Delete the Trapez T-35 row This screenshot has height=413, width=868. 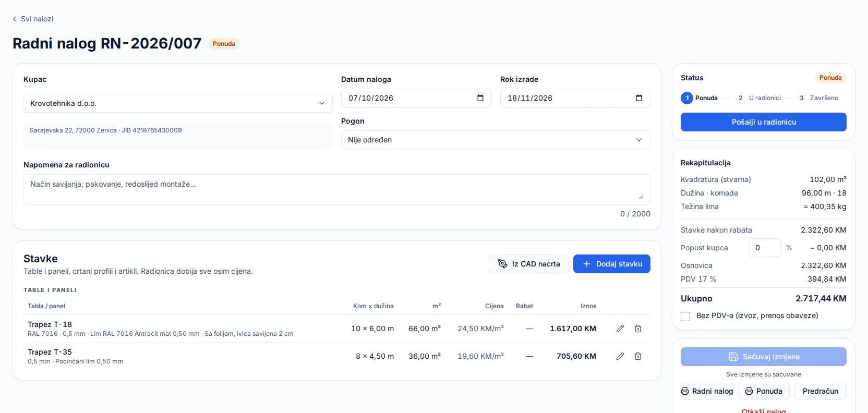point(638,356)
